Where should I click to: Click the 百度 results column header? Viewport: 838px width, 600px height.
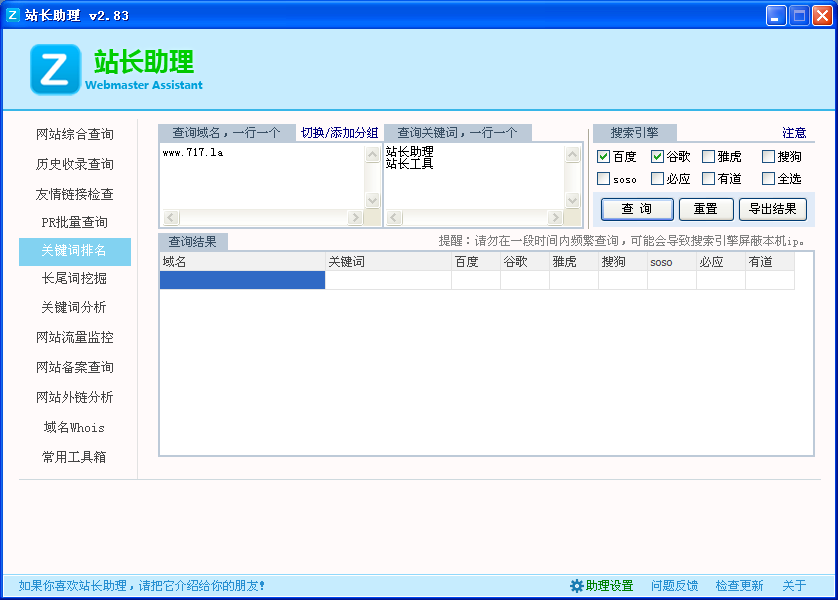click(x=476, y=262)
